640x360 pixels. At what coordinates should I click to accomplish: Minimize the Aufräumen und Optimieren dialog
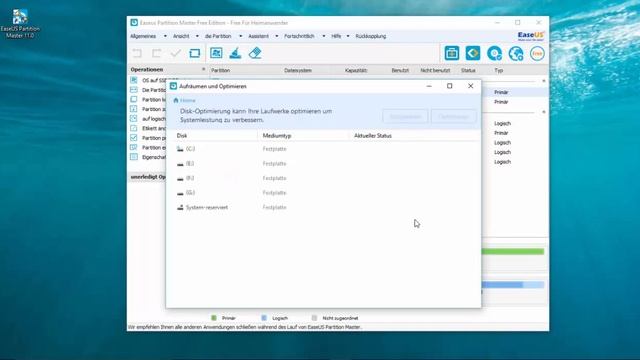click(x=429, y=86)
